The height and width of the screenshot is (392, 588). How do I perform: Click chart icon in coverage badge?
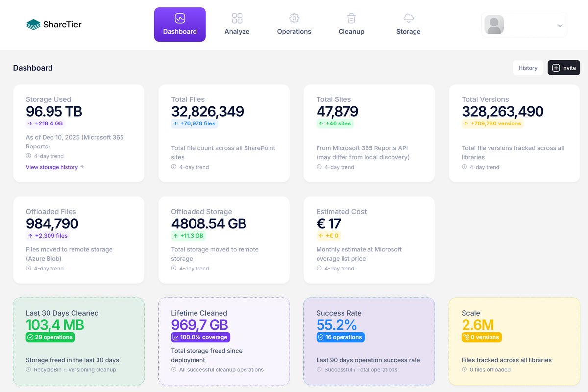[x=176, y=337]
